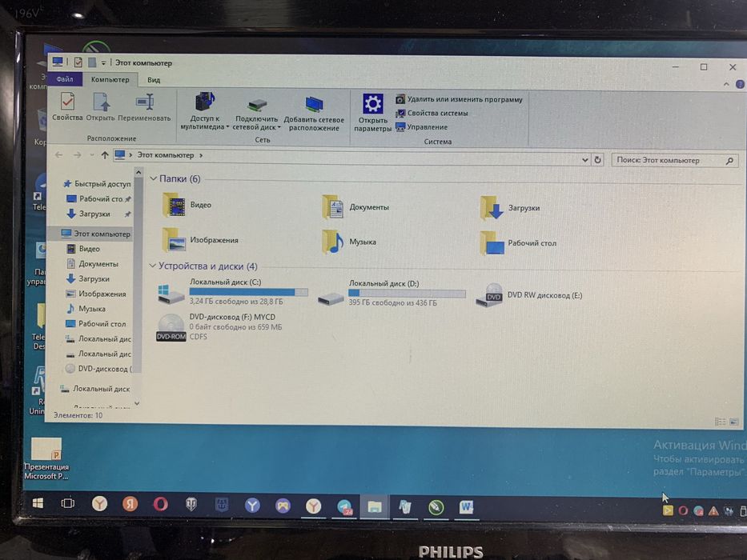Collapse the Папки (6) group
The height and width of the screenshot is (560, 747).
(154, 178)
